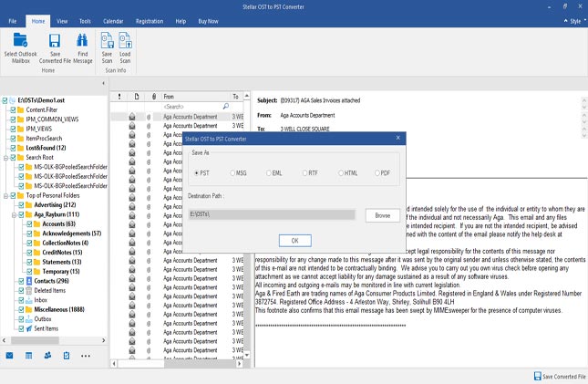This screenshot has width=588, height=384.
Task: Open the Tools ribbon tab
Action: (85, 21)
